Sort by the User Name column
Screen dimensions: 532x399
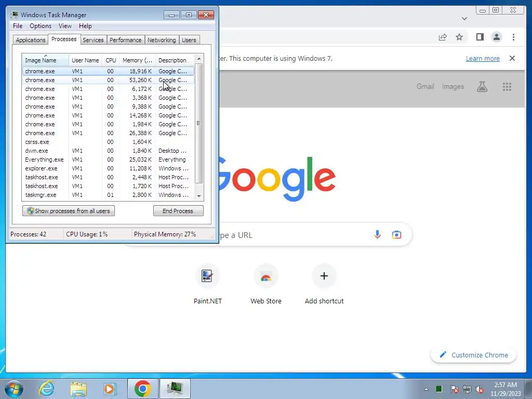click(x=86, y=60)
